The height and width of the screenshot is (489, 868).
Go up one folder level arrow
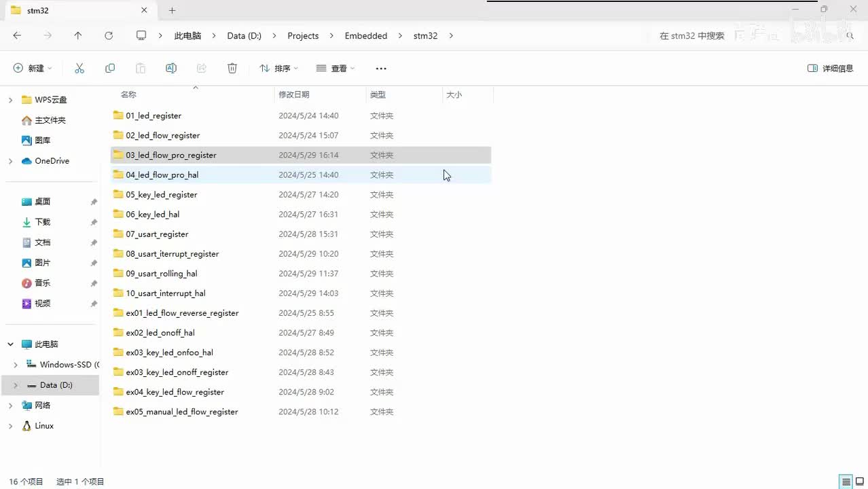78,36
